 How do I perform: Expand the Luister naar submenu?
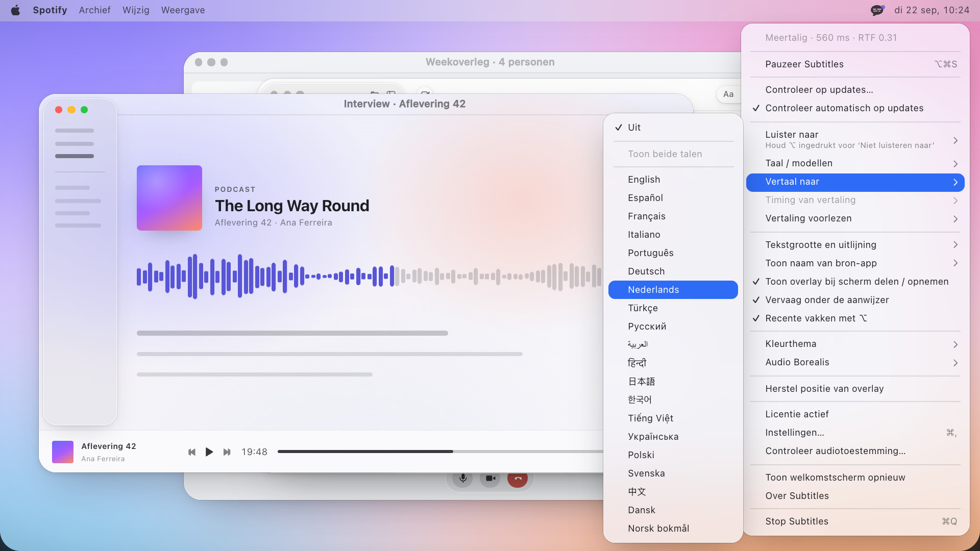point(855,140)
